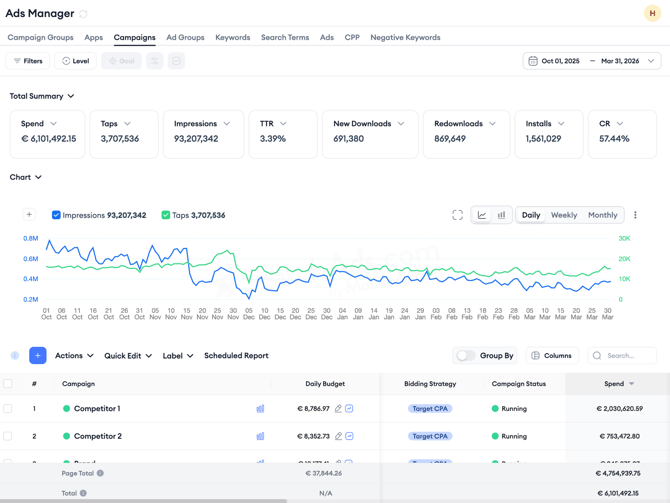Switch to the Ad Groups tab
The image size is (670, 503).
[x=185, y=38]
